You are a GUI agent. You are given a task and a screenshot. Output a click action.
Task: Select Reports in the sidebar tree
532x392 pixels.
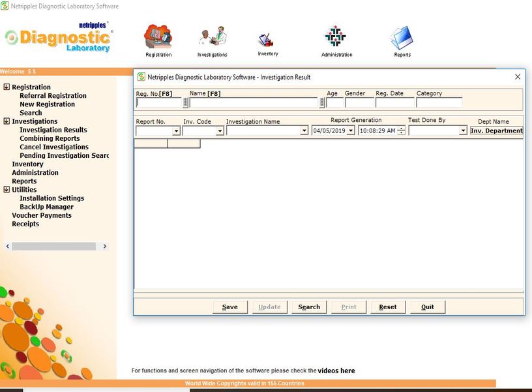pyautogui.click(x=24, y=181)
